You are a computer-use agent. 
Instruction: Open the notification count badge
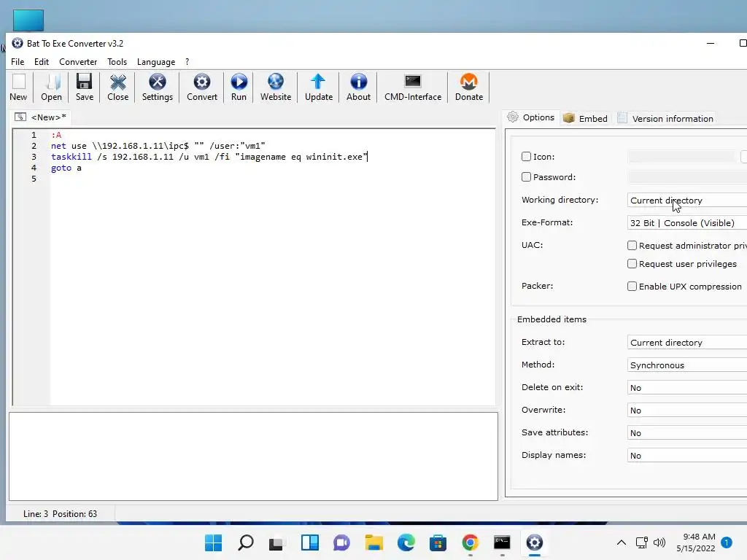[x=727, y=542]
